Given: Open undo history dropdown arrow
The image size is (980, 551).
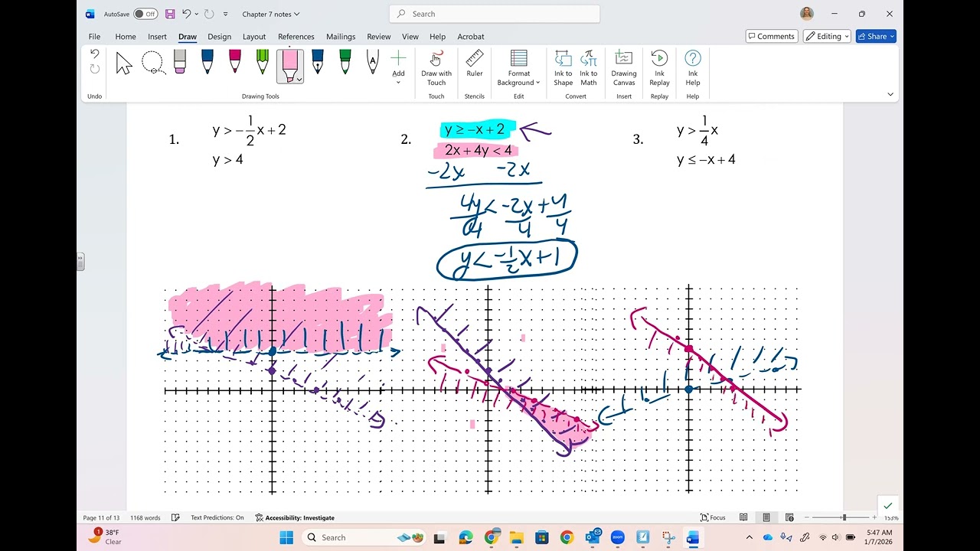Looking at the screenshot, I should 197,14.
